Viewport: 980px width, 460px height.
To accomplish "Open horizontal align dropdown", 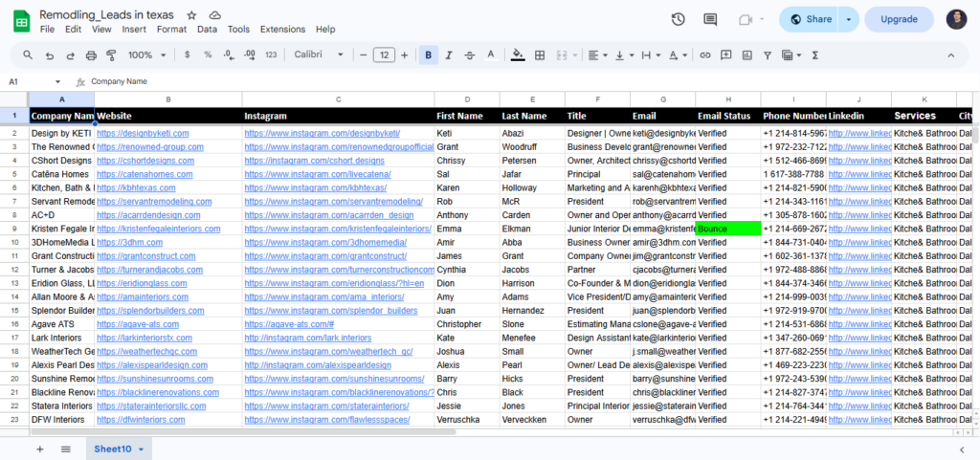I will tap(598, 55).
